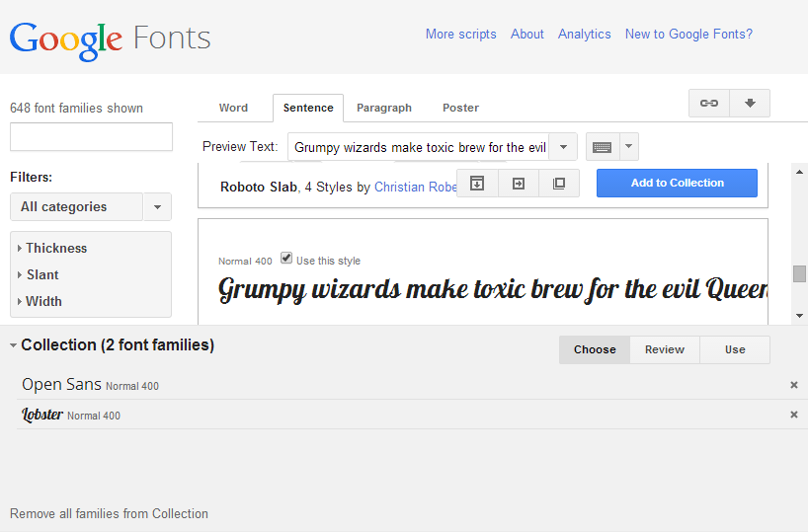Open the Analytics link
Viewport: 808px width, 532px height.
(x=585, y=34)
